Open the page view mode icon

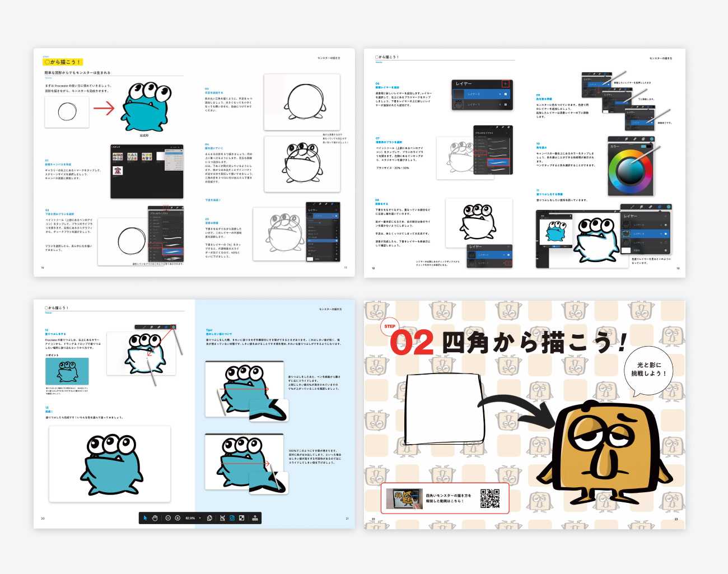[209, 518]
